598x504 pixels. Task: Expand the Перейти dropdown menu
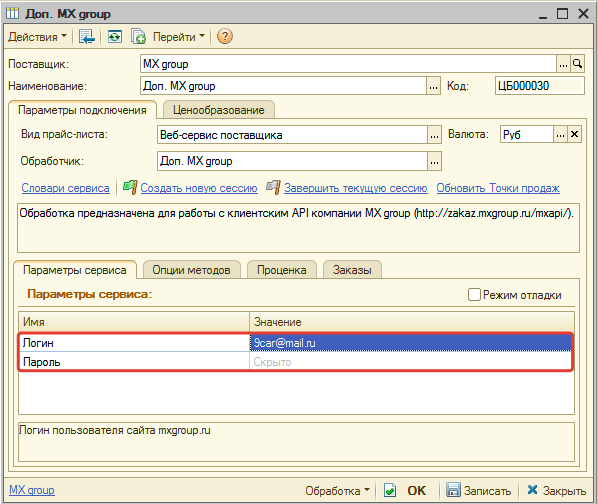pyautogui.click(x=178, y=37)
